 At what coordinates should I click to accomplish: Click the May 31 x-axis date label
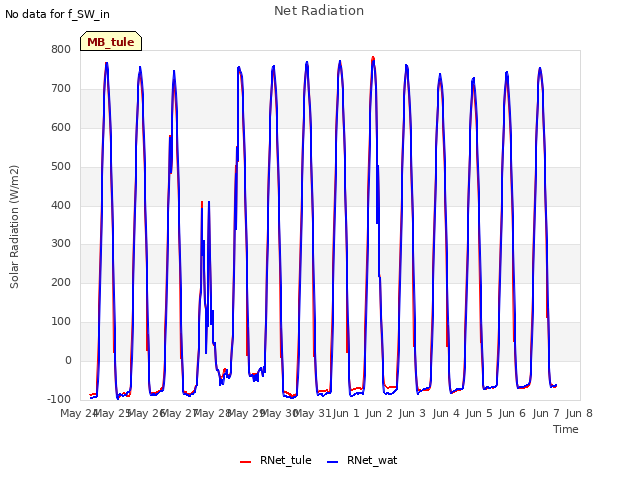312,413
